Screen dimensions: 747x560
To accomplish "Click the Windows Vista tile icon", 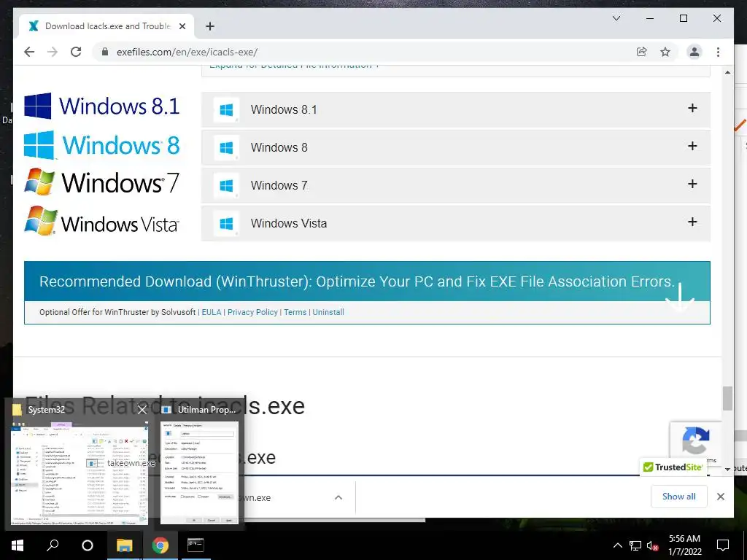I will pos(226,223).
